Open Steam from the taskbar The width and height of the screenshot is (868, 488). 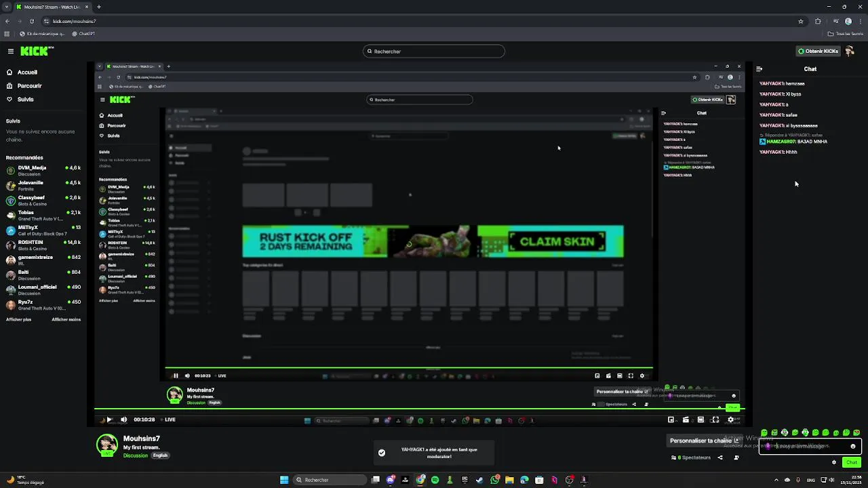[479, 480]
